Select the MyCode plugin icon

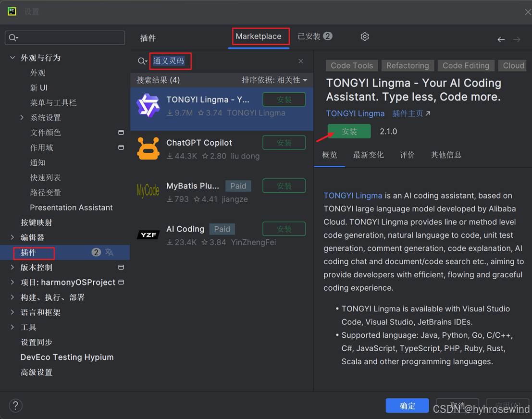click(148, 191)
